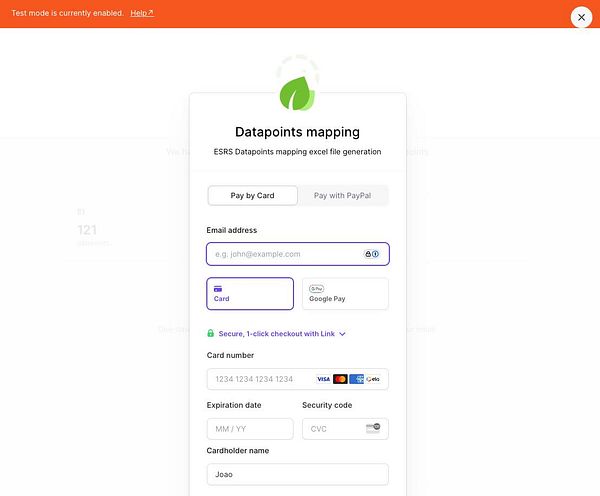Click the Cardholder name field with Joao

coord(297,474)
